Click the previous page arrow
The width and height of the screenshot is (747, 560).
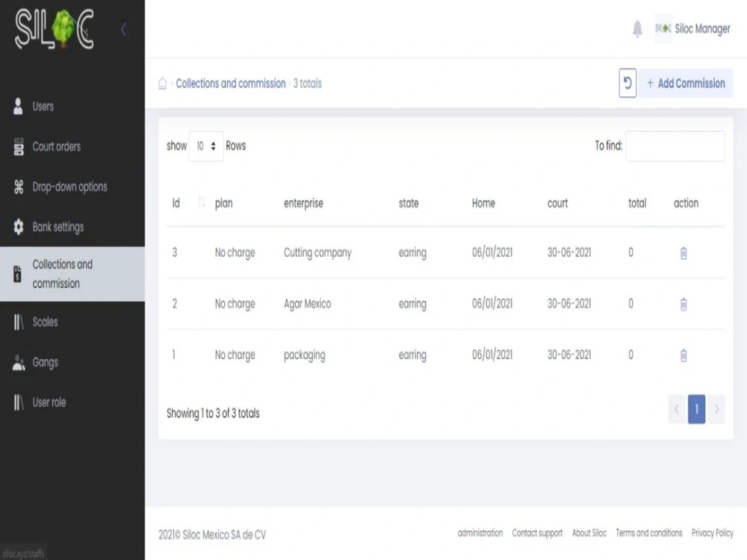tap(677, 409)
